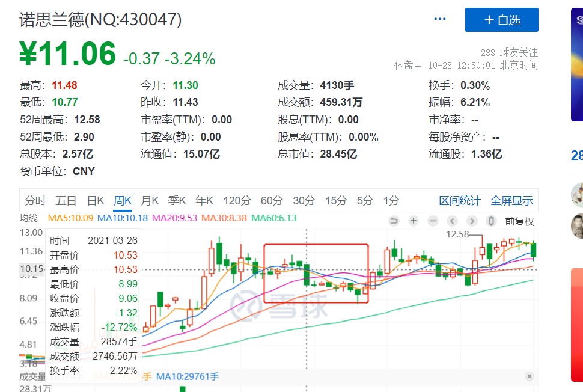Move chart left with previous chevron
The image size is (583, 392).
click(x=452, y=221)
